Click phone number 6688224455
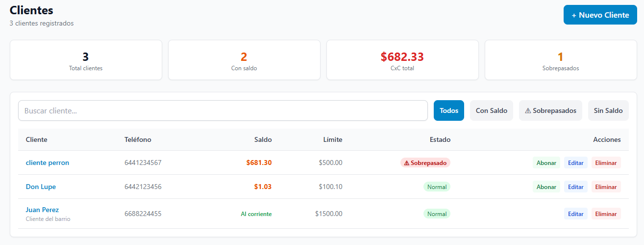 coord(143,214)
